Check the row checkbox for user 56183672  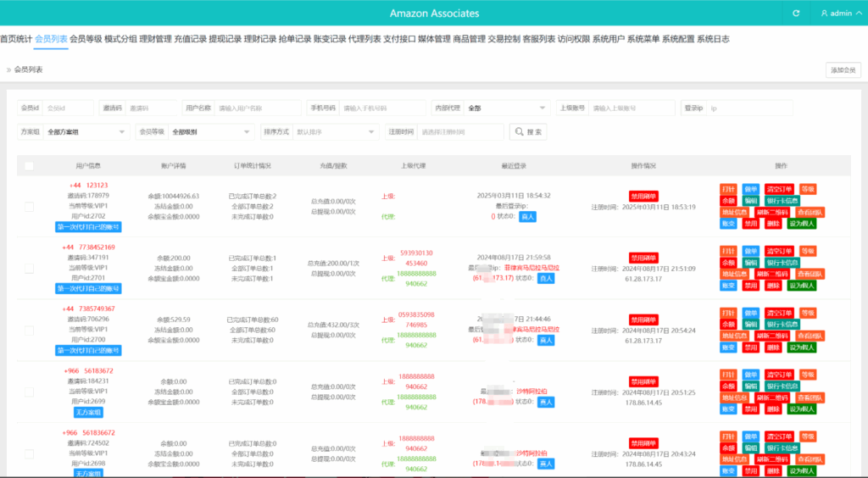pos(30,392)
